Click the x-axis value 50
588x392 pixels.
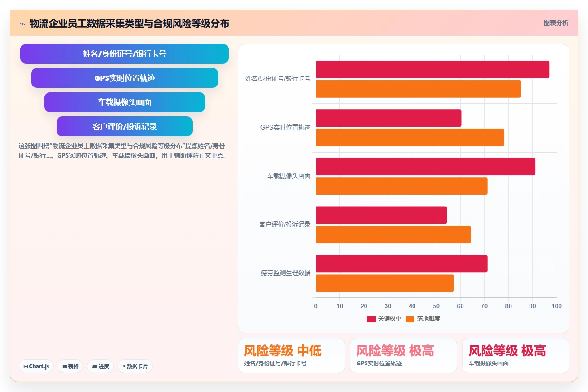(x=436, y=306)
